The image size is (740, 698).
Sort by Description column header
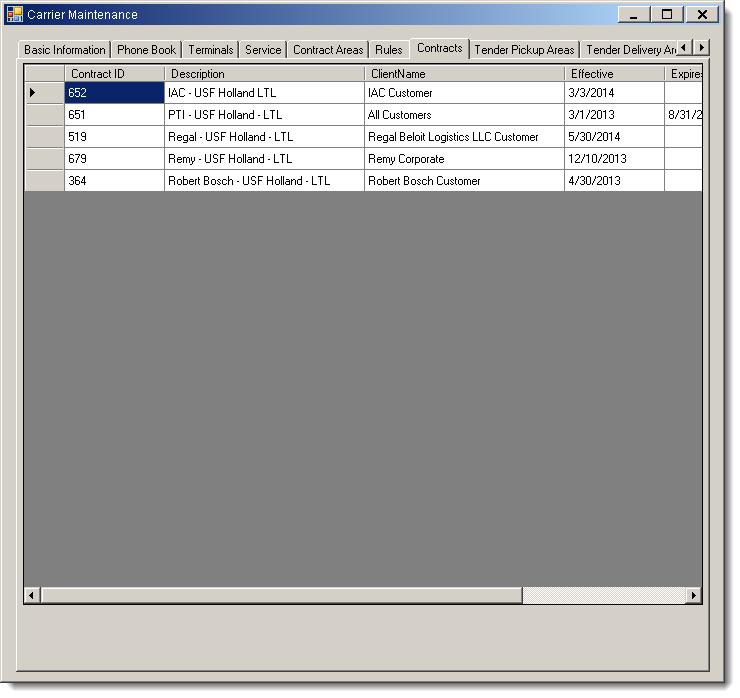click(264, 74)
